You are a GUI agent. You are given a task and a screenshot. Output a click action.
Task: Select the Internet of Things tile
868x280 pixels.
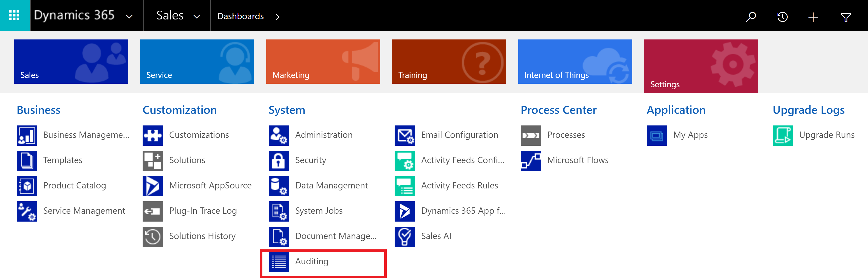(575, 61)
